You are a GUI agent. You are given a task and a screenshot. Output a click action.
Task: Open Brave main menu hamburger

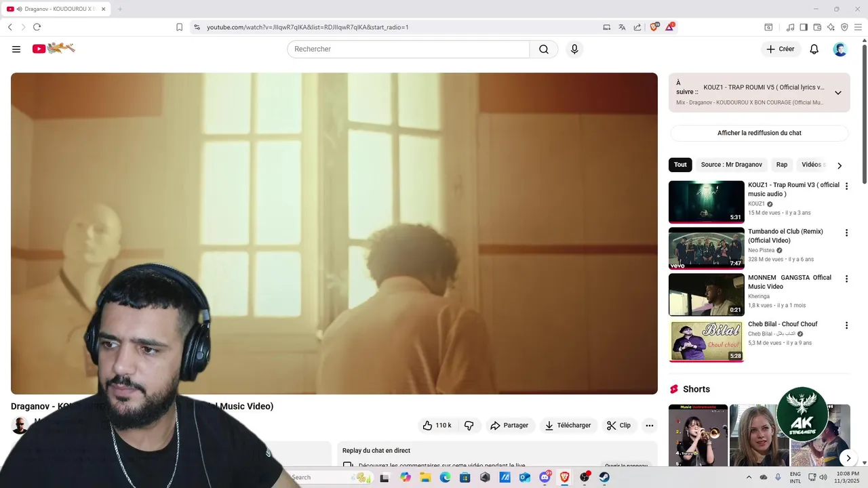859,27
